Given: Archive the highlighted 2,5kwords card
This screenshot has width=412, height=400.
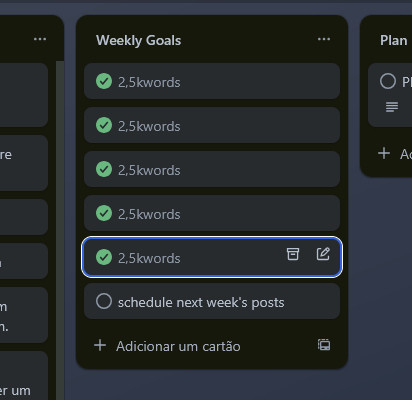Looking at the screenshot, I should 293,254.
